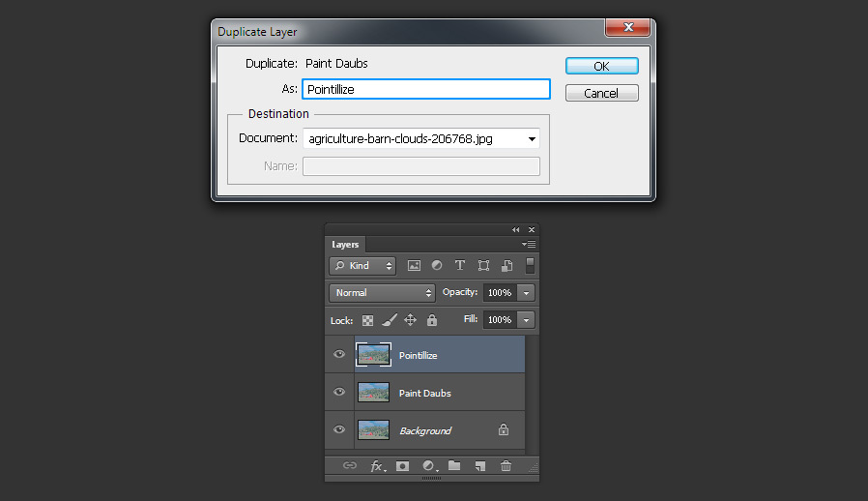The width and height of the screenshot is (868, 501).
Task: Open the fx layer style menu
Action: 378,466
